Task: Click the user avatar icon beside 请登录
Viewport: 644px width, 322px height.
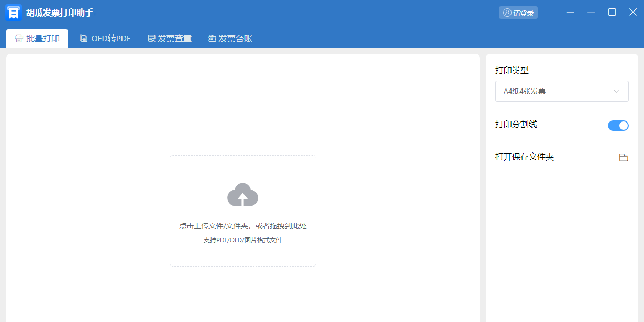Action: click(x=507, y=13)
